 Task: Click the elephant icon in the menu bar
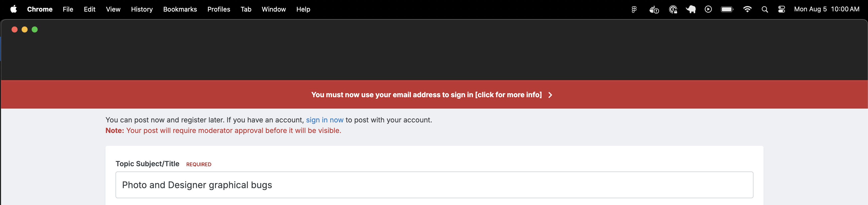691,10
